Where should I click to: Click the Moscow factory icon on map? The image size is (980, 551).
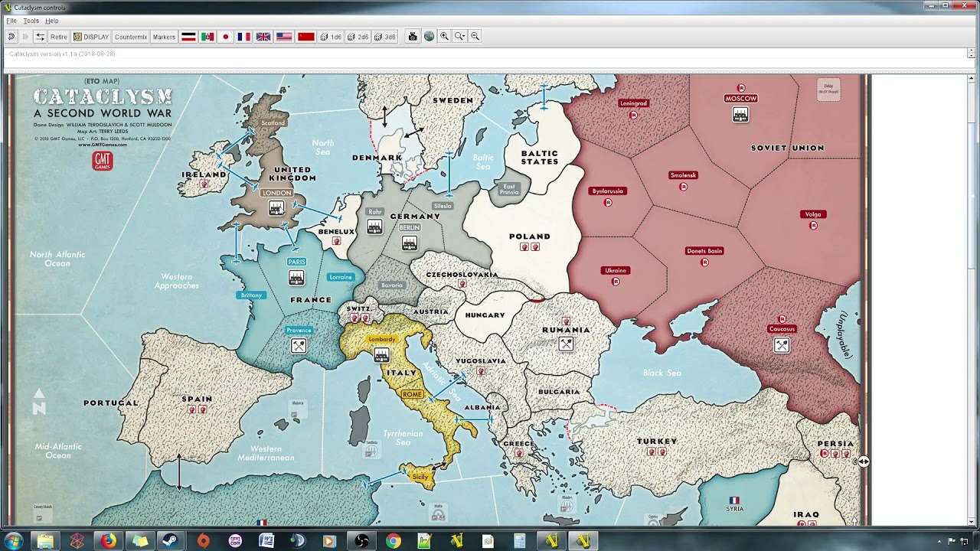(x=740, y=115)
